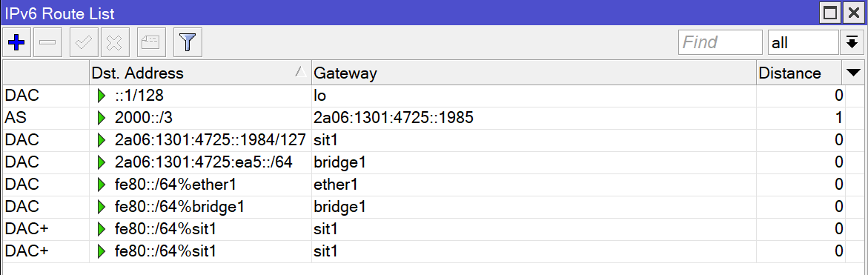Select the 2a06:1301:4725:ea5::/64 bridge1 route

point(424,162)
